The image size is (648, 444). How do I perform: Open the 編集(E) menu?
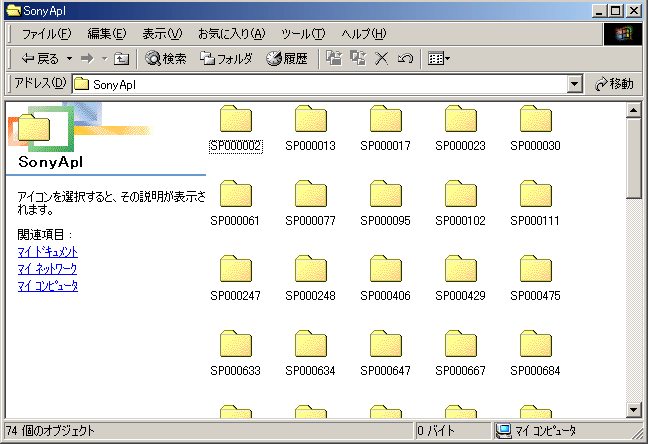coord(107,34)
